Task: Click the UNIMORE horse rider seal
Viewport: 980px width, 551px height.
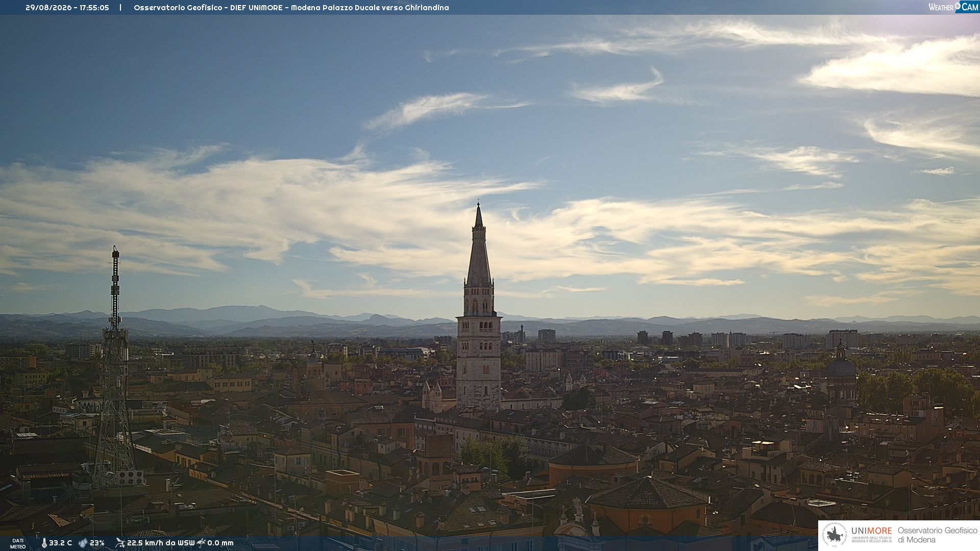Action: point(835,535)
